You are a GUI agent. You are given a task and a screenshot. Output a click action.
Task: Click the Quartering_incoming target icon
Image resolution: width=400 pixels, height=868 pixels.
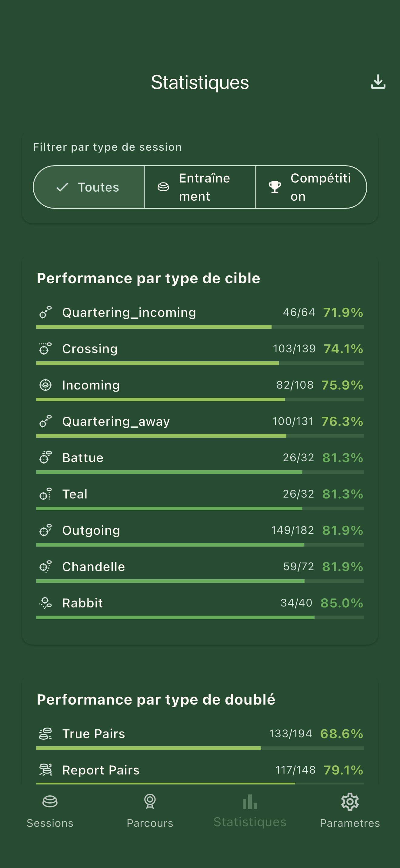pyautogui.click(x=45, y=312)
